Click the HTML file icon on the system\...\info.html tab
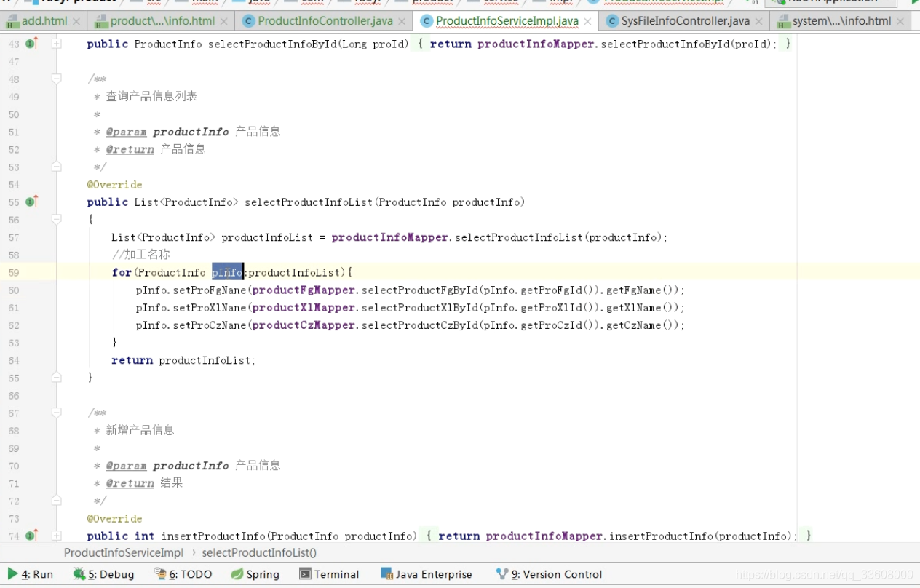920x588 pixels. point(783,21)
